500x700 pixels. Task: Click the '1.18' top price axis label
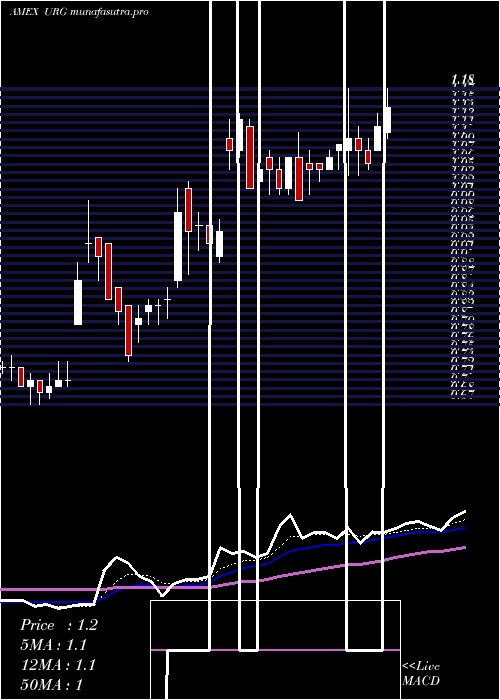click(x=463, y=80)
